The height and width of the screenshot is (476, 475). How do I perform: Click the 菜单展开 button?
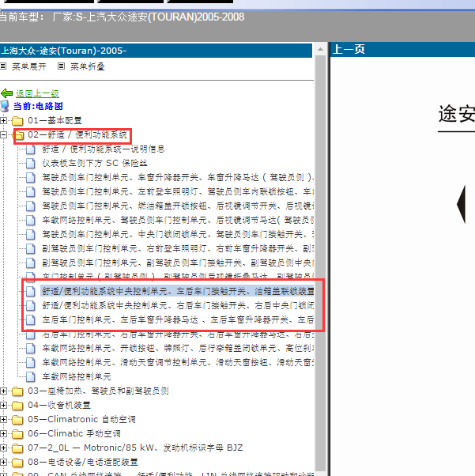coord(29,66)
